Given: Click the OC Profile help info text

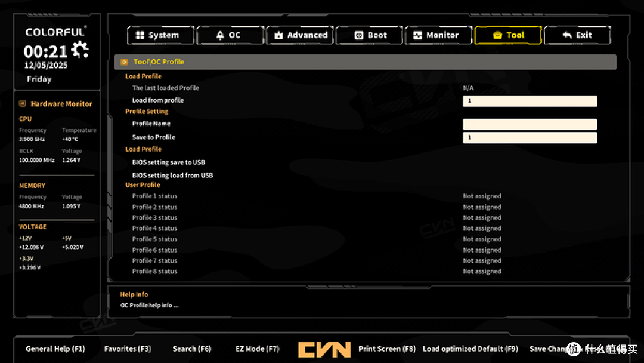Looking at the screenshot, I should pyautogui.click(x=150, y=305).
